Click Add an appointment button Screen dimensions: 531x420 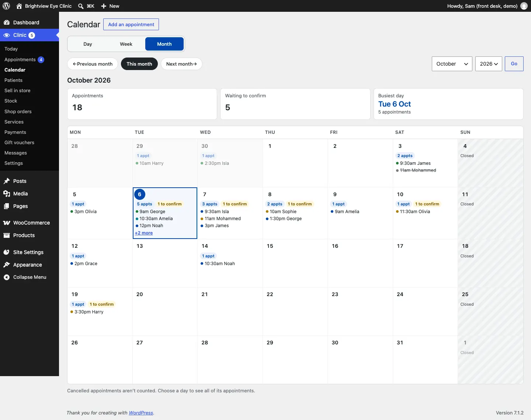point(131,24)
